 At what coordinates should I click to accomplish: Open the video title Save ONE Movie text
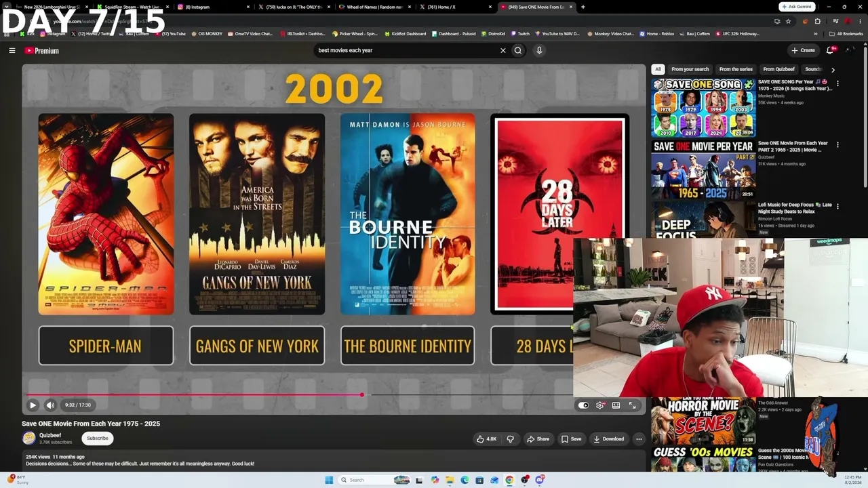[91, 424]
